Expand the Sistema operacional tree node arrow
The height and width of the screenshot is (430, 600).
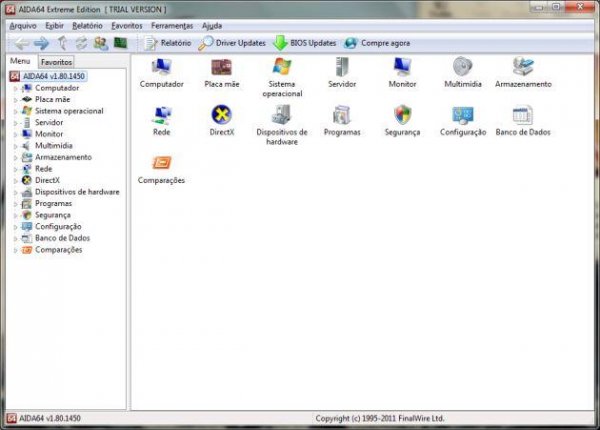point(16,112)
